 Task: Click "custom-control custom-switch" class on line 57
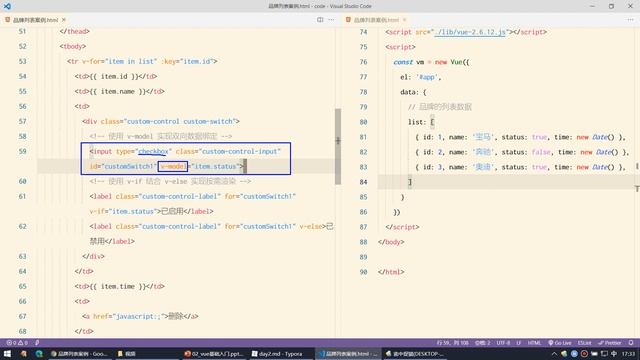point(180,122)
